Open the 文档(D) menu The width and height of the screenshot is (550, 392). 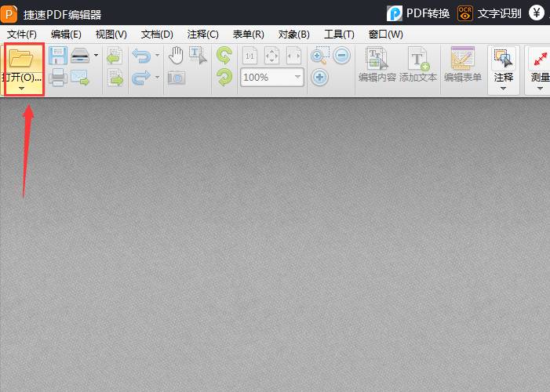(157, 34)
